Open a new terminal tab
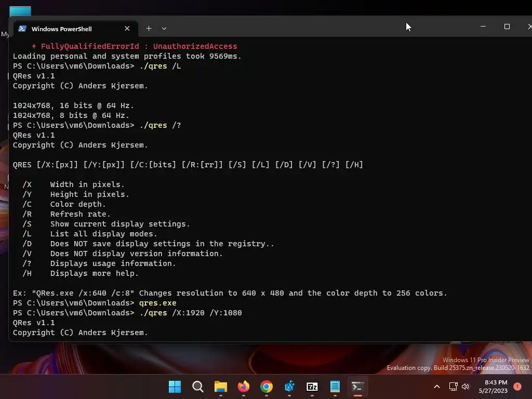Image resolution: width=532 pixels, height=399 pixels. point(149,29)
